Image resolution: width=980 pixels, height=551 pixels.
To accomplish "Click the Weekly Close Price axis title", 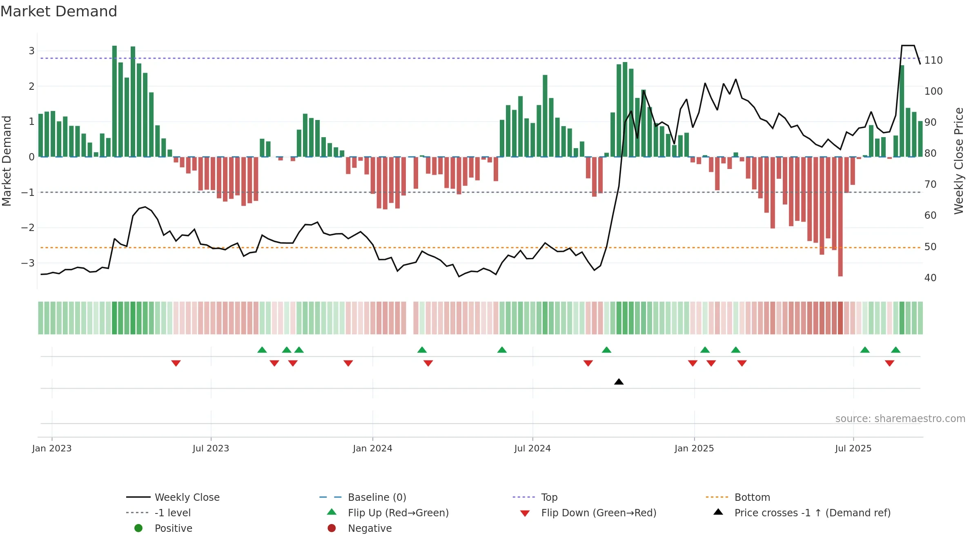I will click(x=959, y=161).
